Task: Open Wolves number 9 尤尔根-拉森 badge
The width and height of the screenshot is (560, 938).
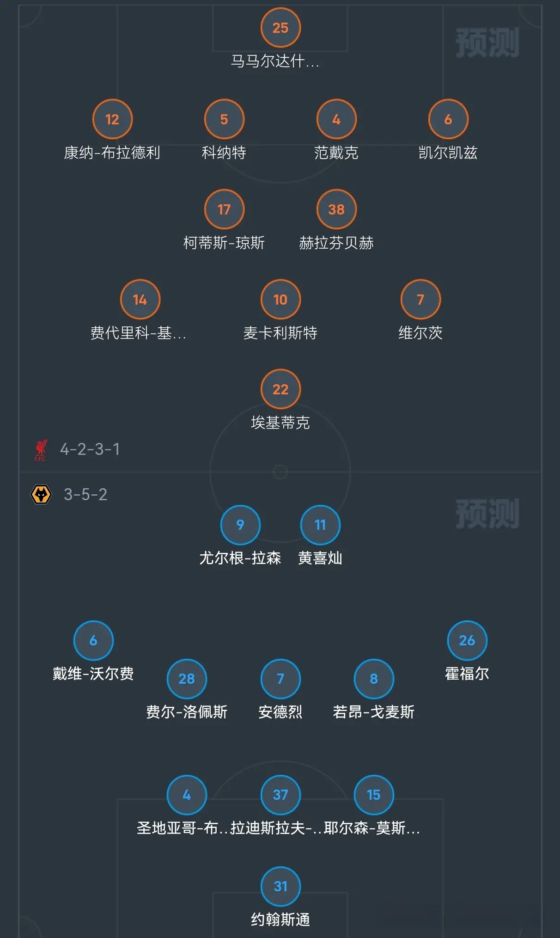Action: coord(240,525)
